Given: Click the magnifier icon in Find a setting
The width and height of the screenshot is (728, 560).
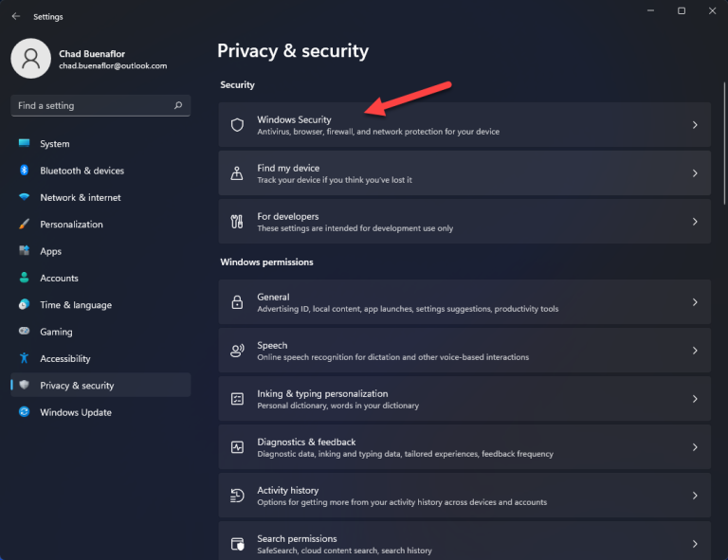Looking at the screenshot, I should 178,105.
